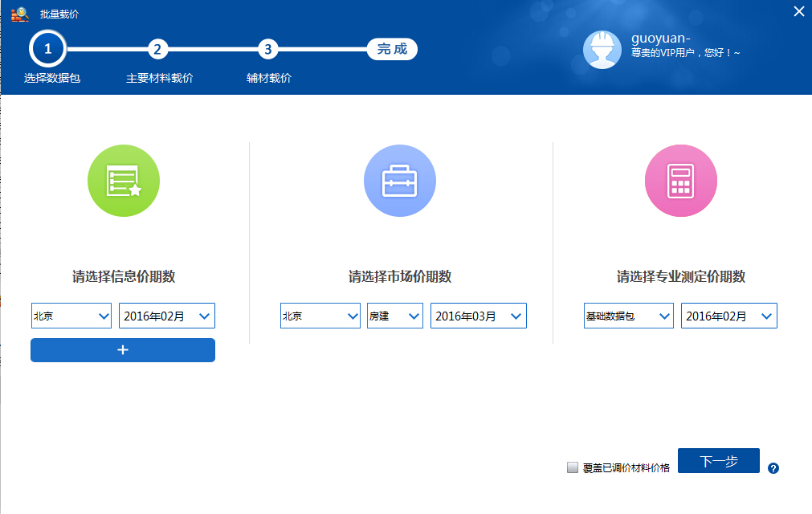Click the user avatar with helmet

coord(602,51)
